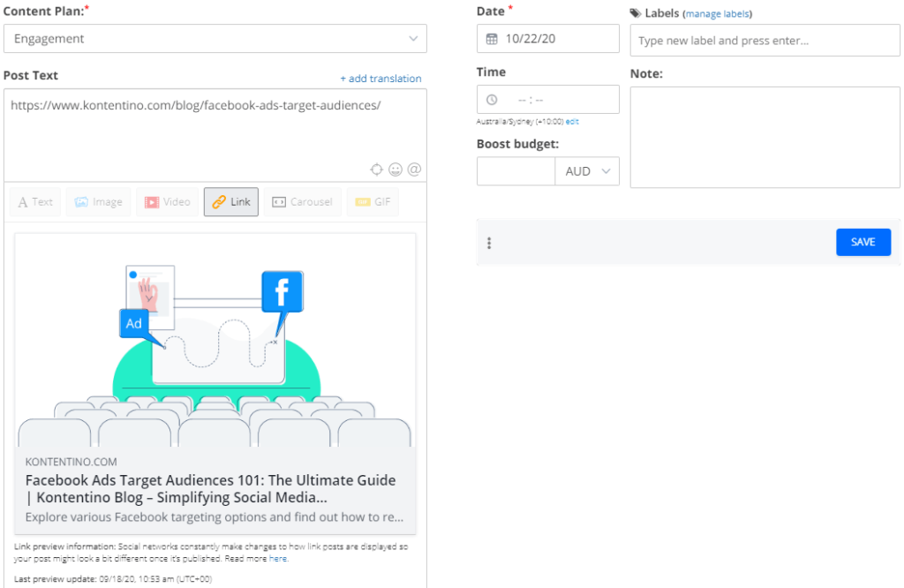Screen dimensions: 904x588
Task: Select the Image post type
Action: point(99,202)
